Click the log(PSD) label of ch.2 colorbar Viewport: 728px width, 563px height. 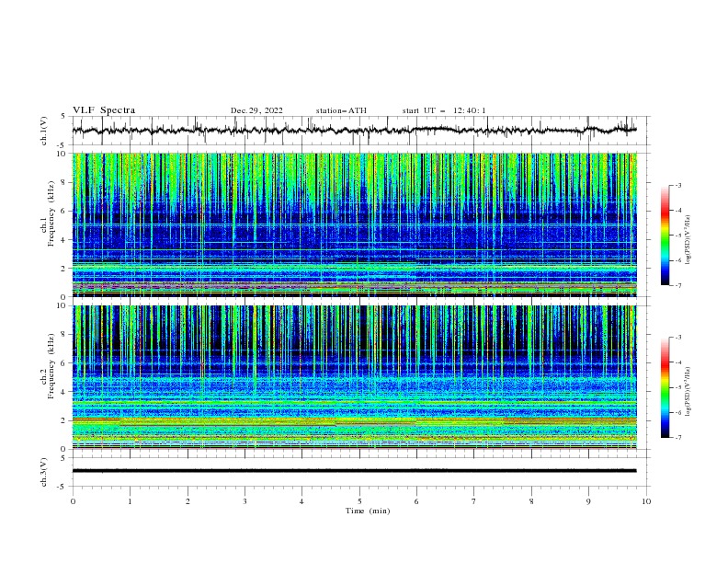click(688, 392)
